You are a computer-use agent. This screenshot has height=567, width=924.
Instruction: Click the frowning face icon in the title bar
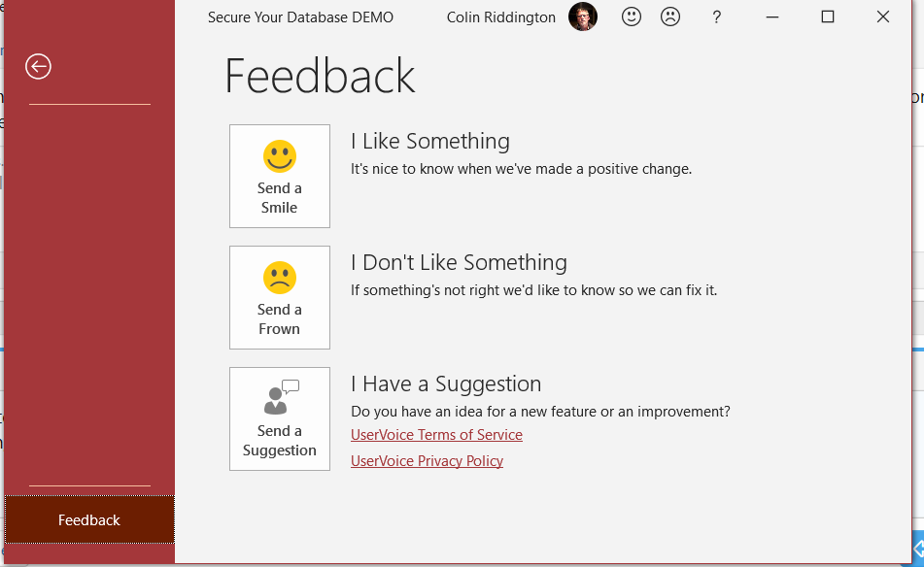click(x=670, y=17)
